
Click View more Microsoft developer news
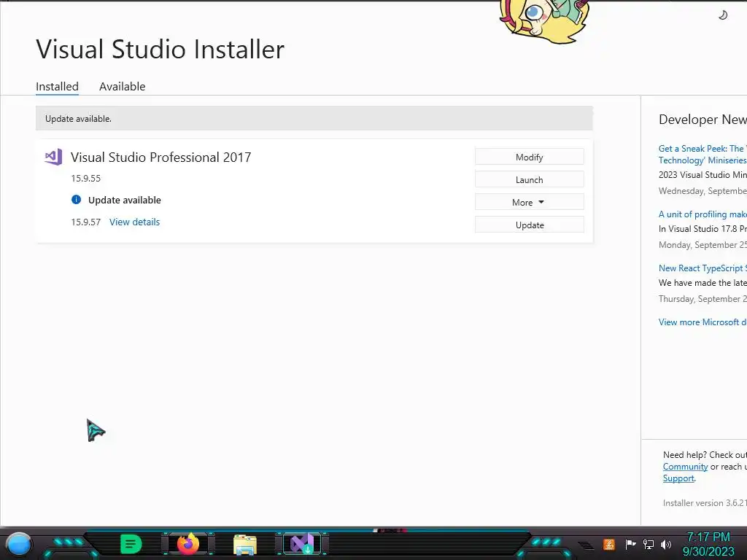[x=703, y=322]
